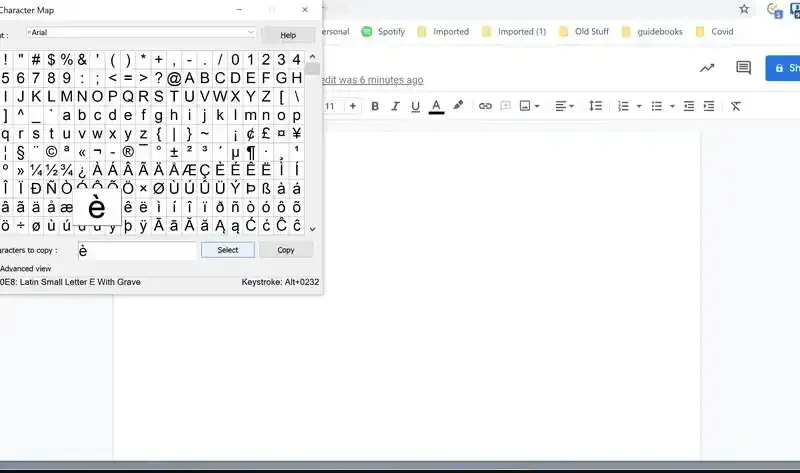Toggle the Advanced view checkbox
800x473 pixels.
[1, 269]
